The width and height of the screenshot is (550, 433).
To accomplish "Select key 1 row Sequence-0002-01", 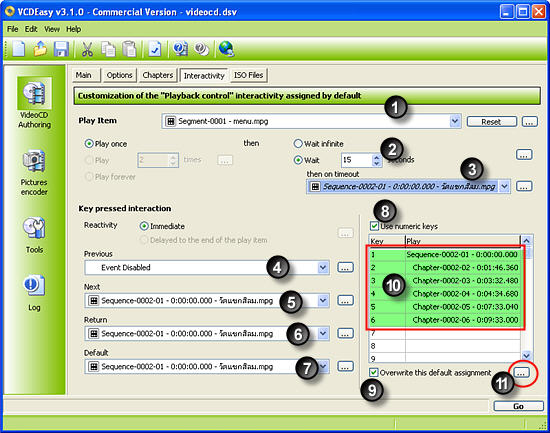I will [x=445, y=254].
